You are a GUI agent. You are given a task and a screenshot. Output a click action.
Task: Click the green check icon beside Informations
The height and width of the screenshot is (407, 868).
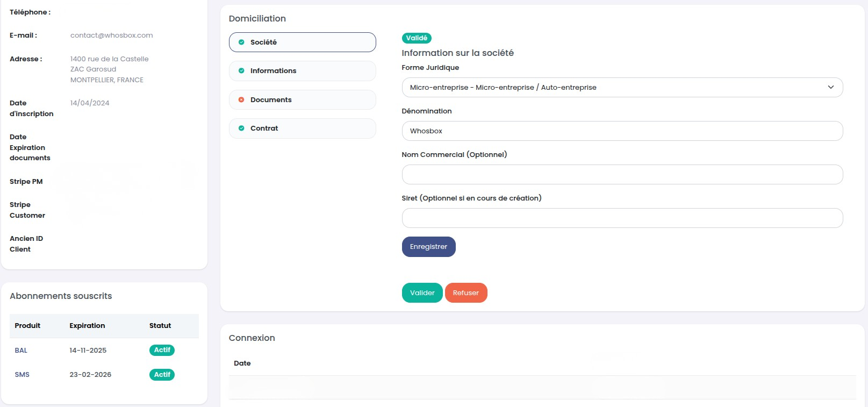point(241,71)
